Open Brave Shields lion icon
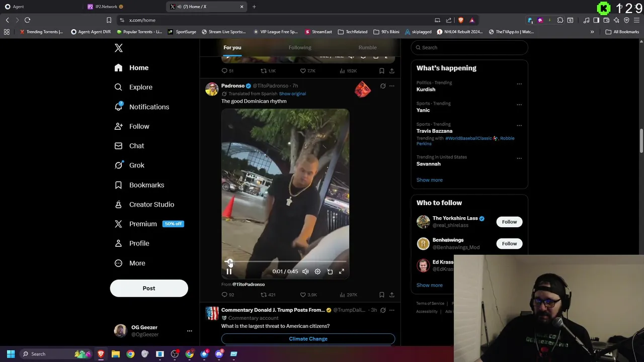The height and width of the screenshot is (362, 644). click(x=460, y=20)
